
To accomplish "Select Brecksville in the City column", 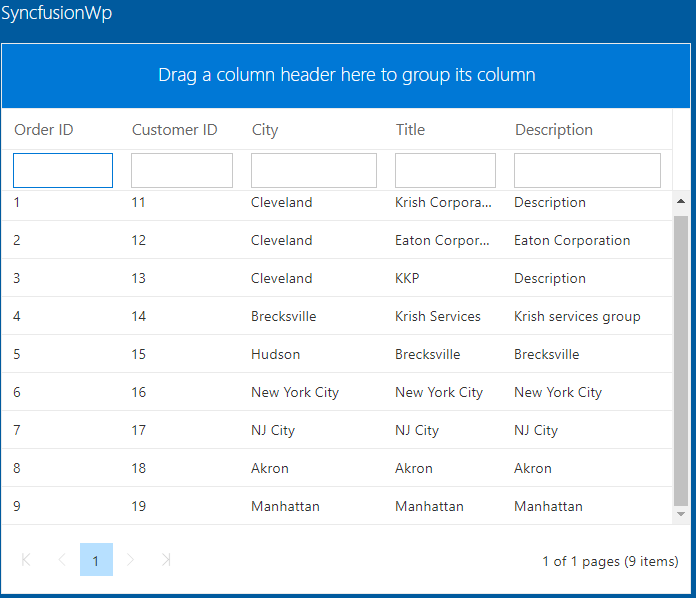I will click(283, 316).
